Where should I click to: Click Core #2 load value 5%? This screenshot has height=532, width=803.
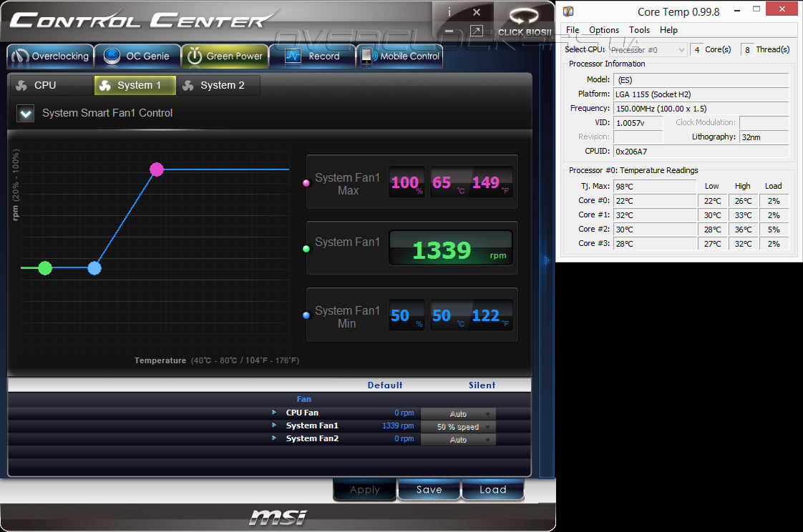[773, 229]
